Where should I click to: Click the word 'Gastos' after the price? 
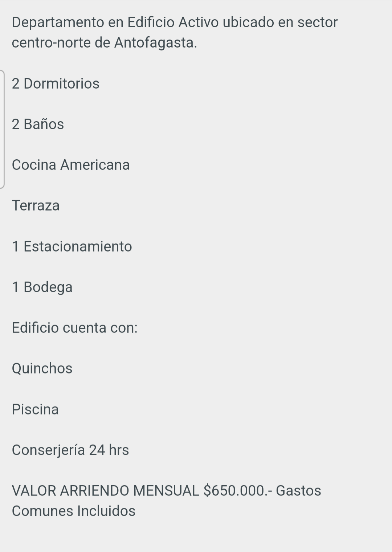click(x=298, y=491)
